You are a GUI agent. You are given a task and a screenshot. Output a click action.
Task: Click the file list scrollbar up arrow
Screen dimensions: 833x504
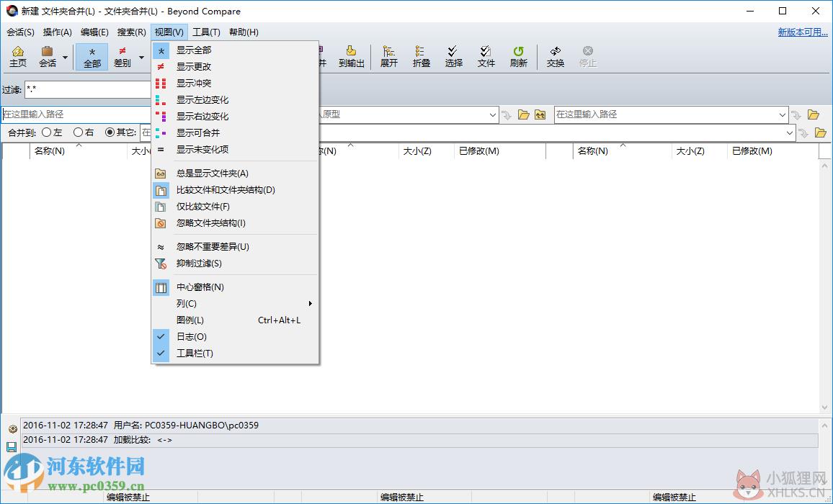[824, 166]
